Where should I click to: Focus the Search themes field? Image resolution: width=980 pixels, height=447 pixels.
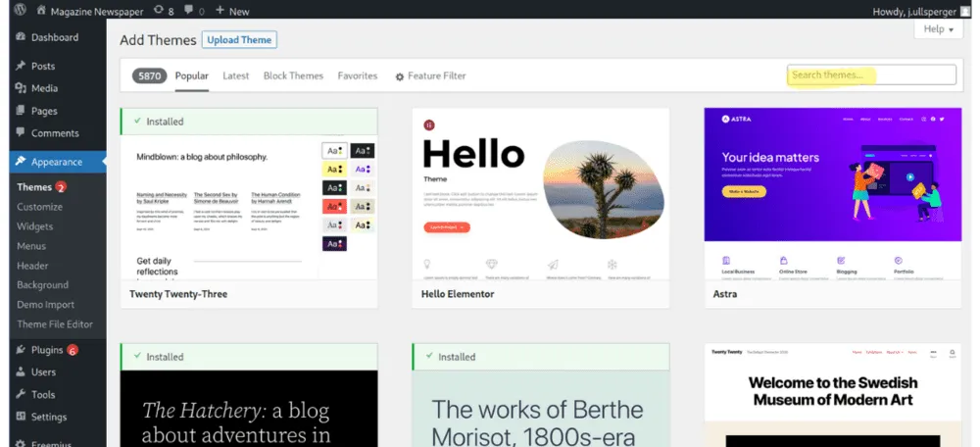tap(871, 75)
